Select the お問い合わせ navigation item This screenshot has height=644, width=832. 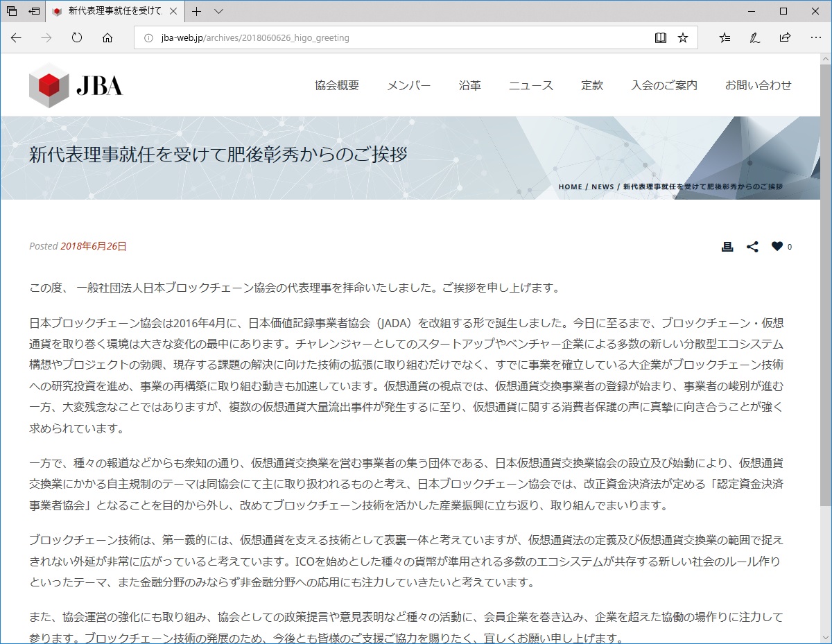pyautogui.click(x=758, y=85)
